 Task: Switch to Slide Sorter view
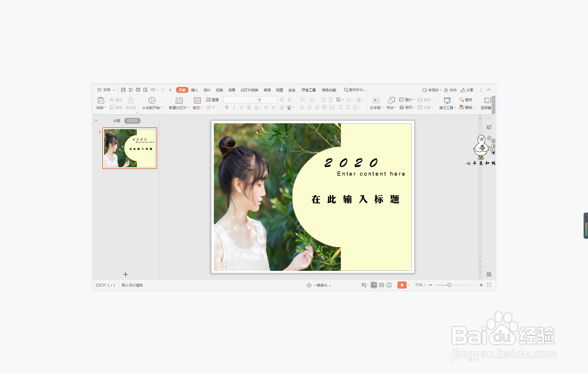point(382,285)
